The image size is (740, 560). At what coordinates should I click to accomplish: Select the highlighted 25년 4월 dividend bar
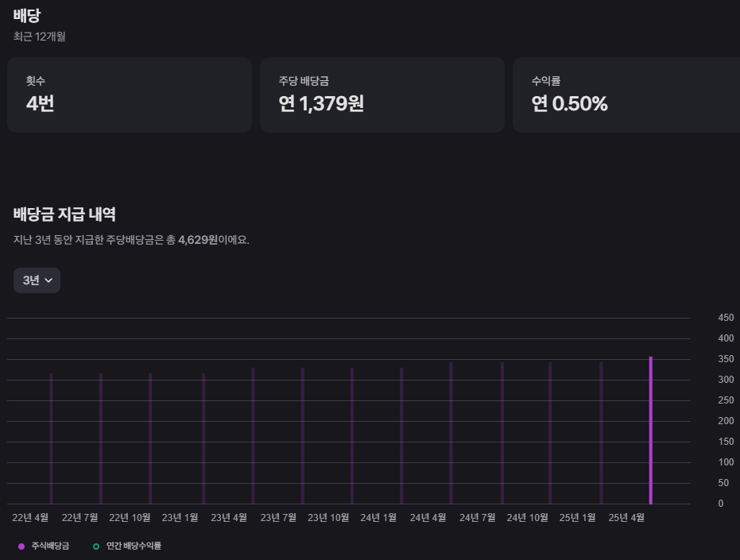tap(651, 431)
